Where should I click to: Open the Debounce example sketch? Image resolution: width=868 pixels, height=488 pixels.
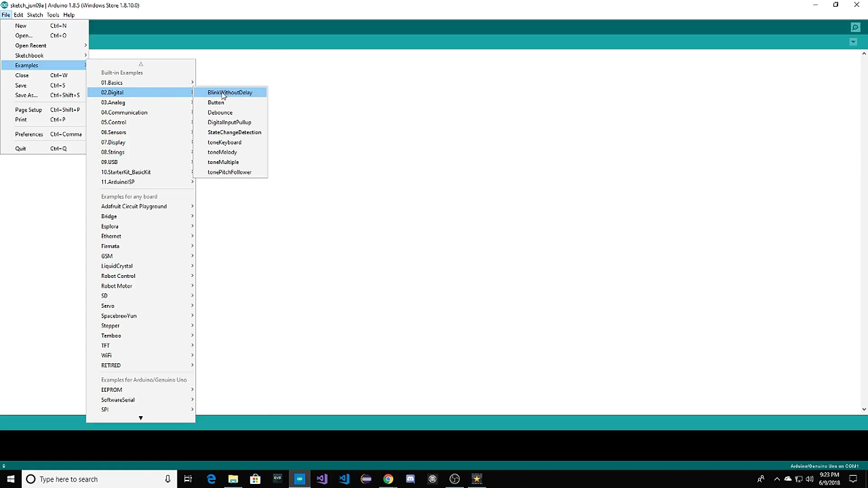tap(220, 113)
